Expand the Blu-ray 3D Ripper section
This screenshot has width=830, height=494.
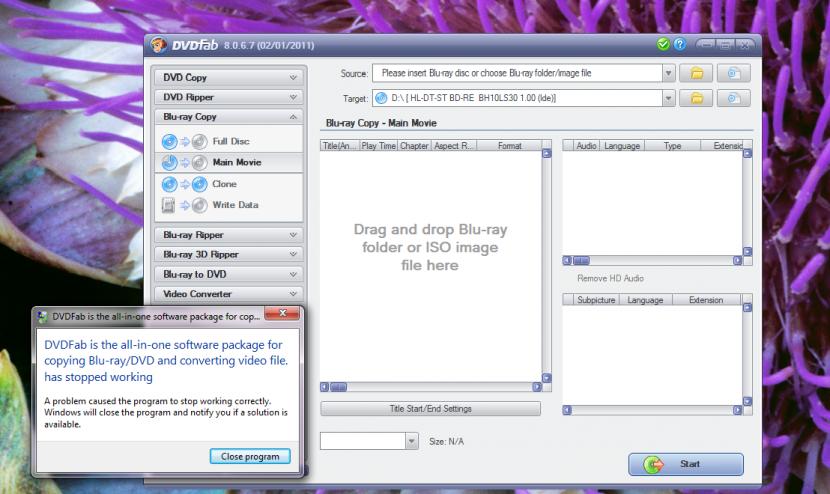tap(229, 254)
